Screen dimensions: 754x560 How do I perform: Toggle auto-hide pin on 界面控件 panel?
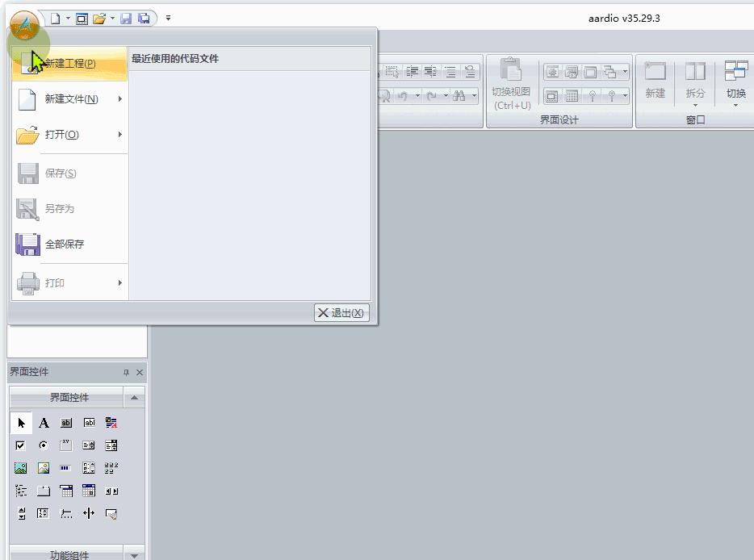tap(128, 372)
